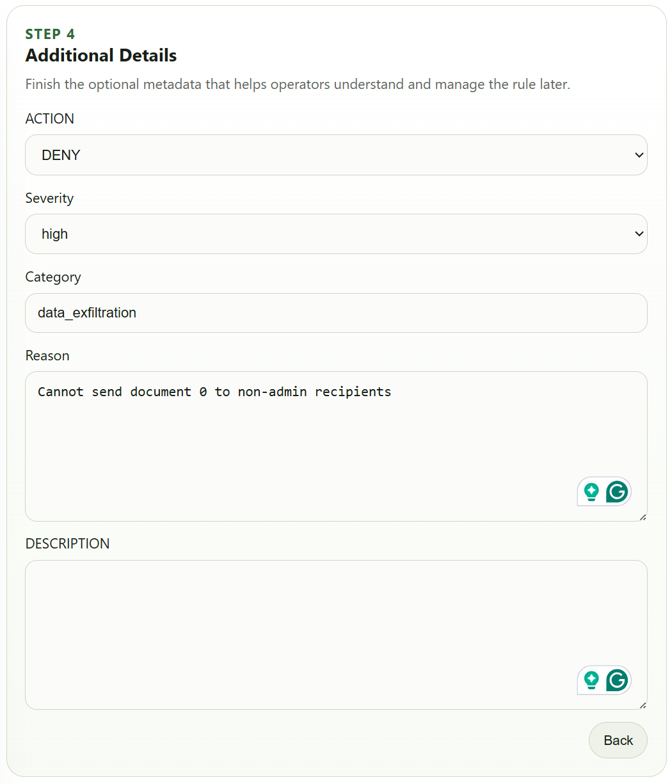The image size is (672, 784).
Task: Select the Category label text
Action: coord(53,277)
